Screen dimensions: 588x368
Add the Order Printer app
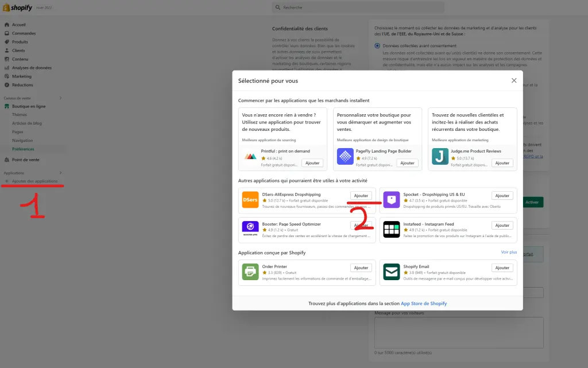click(x=361, y=268)
